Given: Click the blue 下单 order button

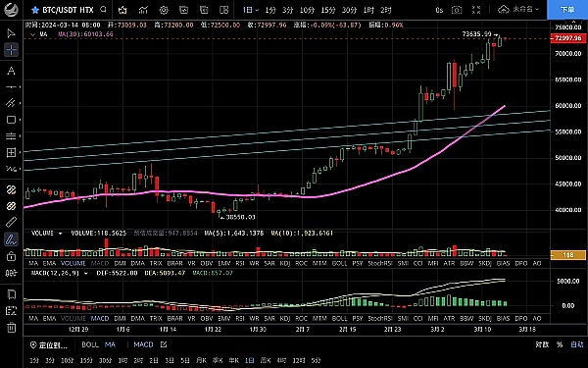Looking at the screenshot, I should pyautogui.click(x=567, y=10).
